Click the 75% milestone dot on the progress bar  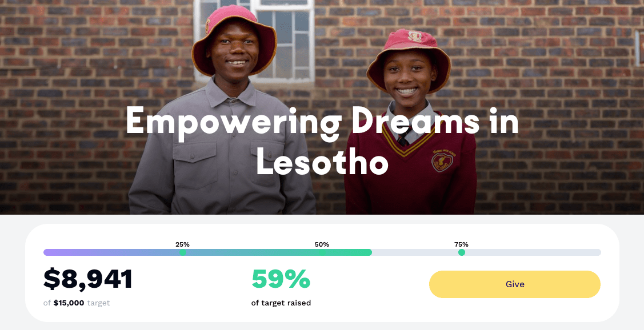click(x=461, y=252)
